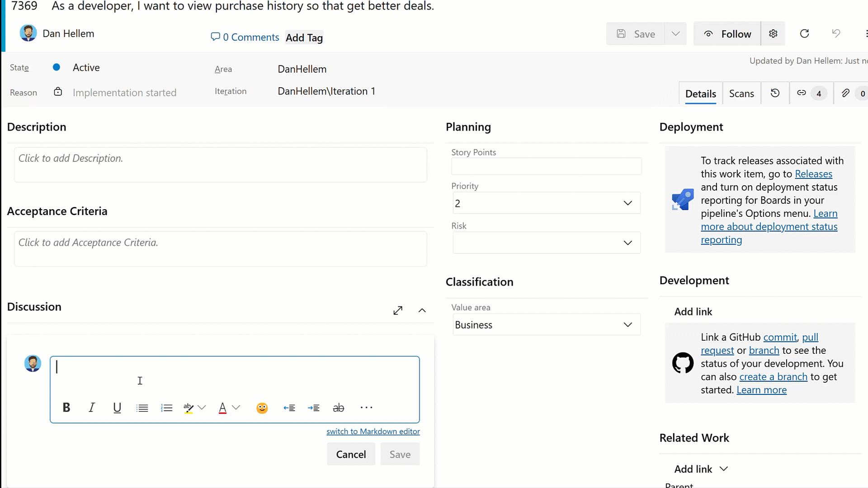This screenshot has width=868, height=488.
Task: Apply strikethrough formatting in the editor
Action: pyautogui.click(x=338, y=407)
